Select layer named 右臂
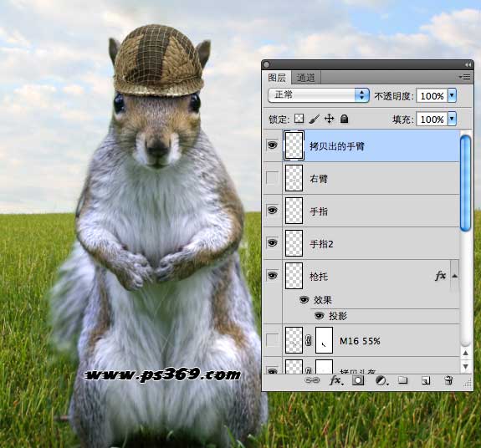 319,179
